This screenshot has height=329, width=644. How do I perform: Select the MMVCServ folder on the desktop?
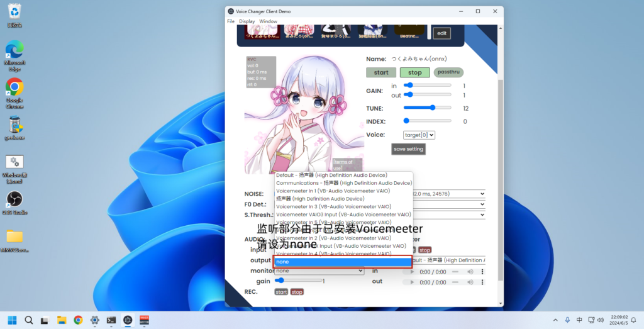click(x=14, y=241)
